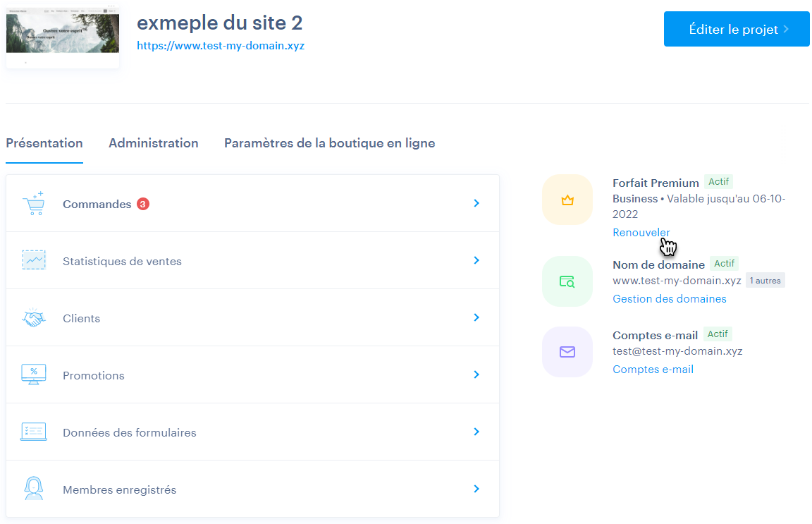812x524 pixels.
Task: Switch to the Administration tab
Action: click(153, 143)
